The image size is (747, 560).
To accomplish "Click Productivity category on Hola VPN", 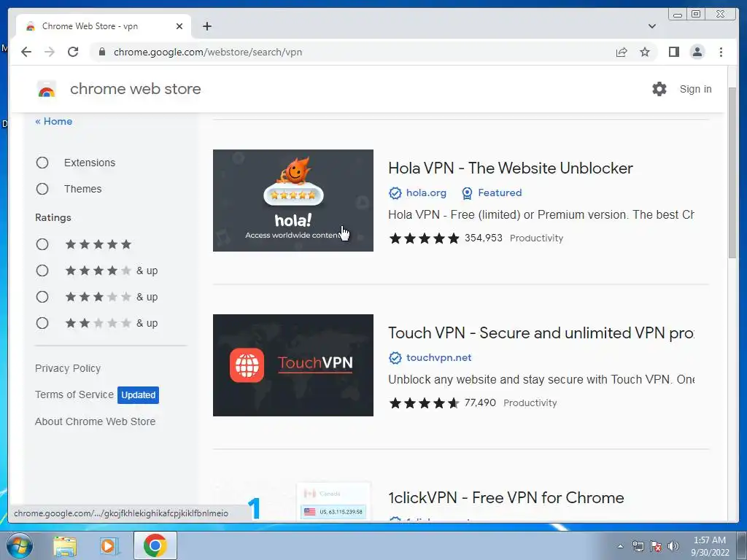I will (x=536, y=238).
